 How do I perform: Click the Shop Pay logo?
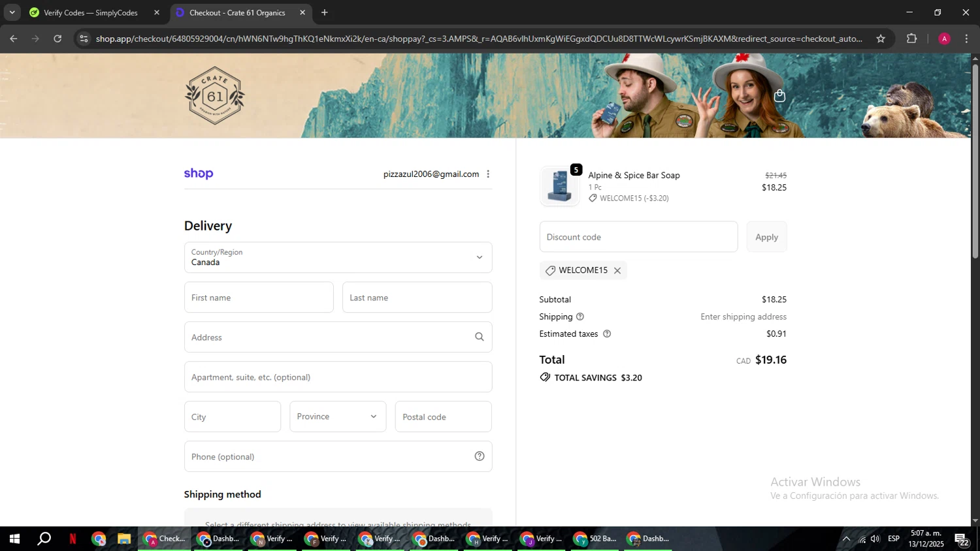(199, 174)
